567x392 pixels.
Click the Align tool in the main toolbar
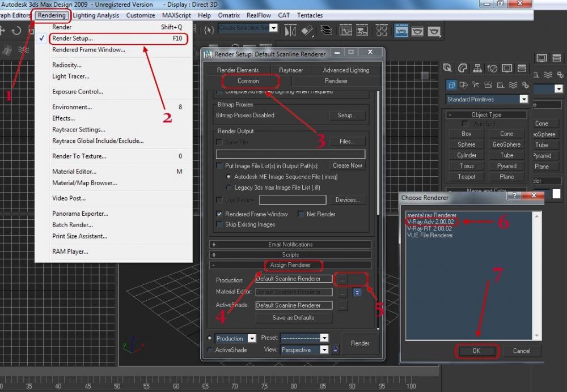tap(307, 31)
